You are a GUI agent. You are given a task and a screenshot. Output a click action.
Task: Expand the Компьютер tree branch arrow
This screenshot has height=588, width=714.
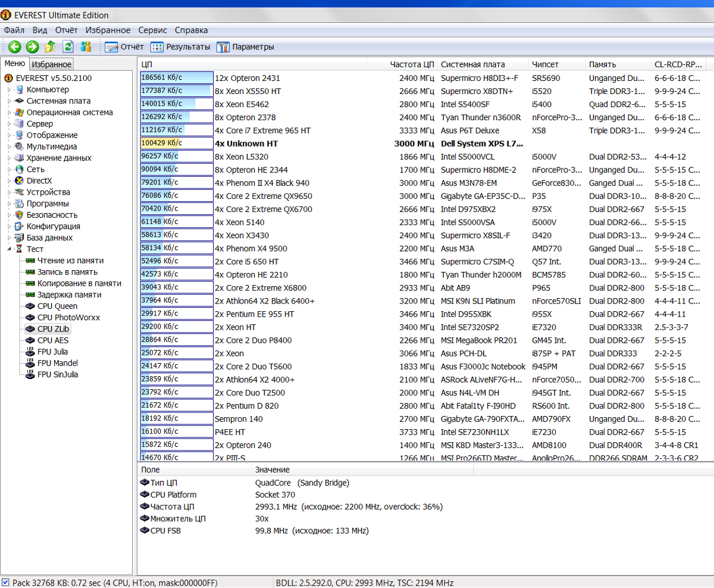click(9, 90)
